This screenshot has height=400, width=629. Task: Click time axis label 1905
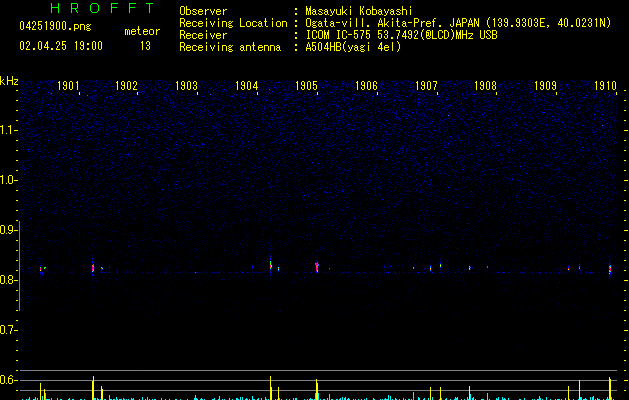306,86
